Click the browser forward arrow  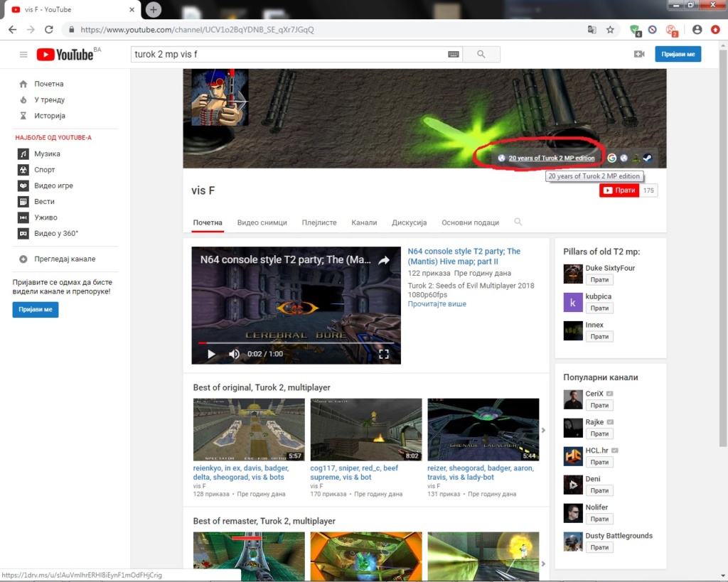[x=31, y=30]
